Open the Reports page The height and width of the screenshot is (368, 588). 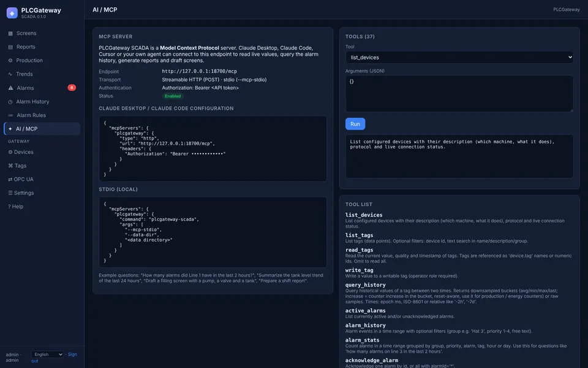tap(42, 47)
